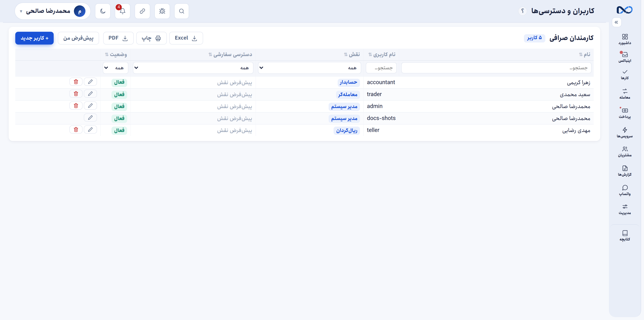The width and height of the screenshot is (644, 320).
Task: Export the table to Excel
Action: coord(186,38)
